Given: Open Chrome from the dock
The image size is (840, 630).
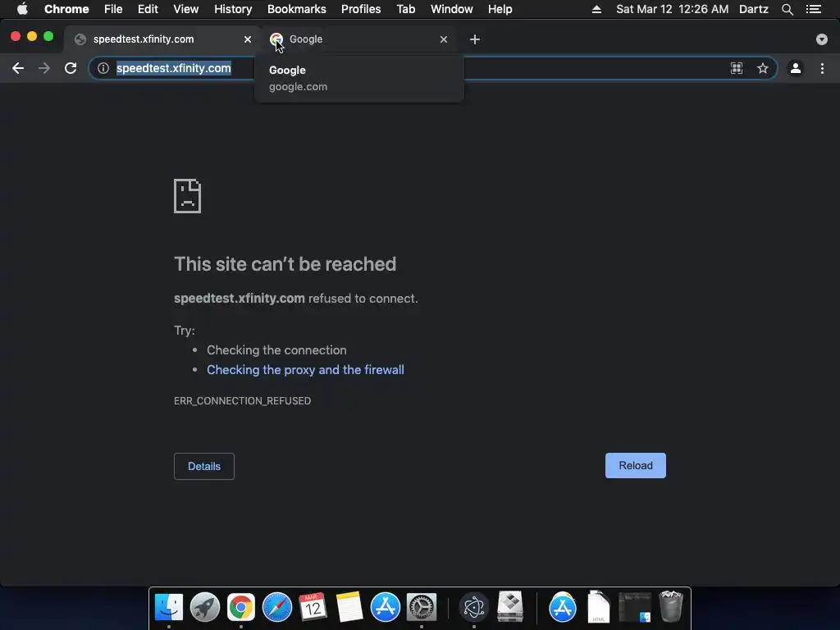Looking at the screenshot, I should pos(241,608).
